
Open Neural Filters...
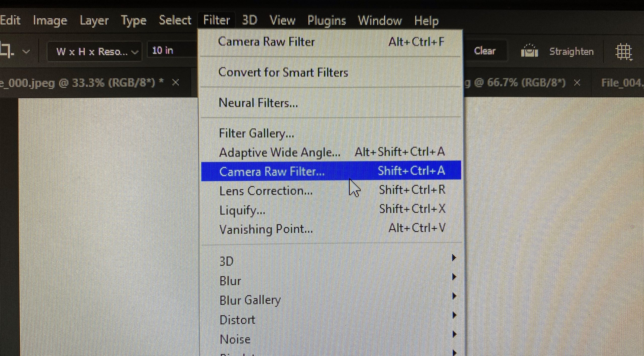[x=331, y=103]
